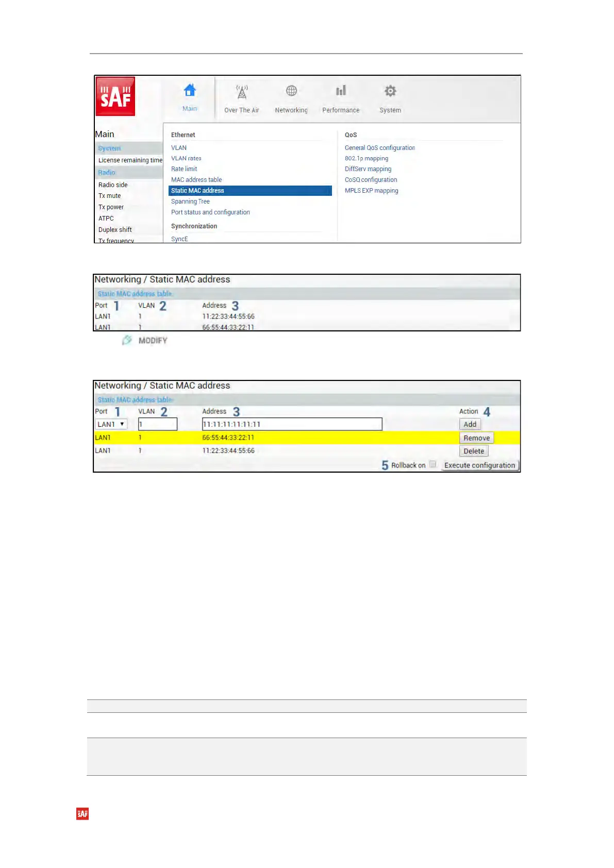Screen dimensions: 614x868
Task: Select the highlighted Static MAC address entry
Action: point(250,191)
